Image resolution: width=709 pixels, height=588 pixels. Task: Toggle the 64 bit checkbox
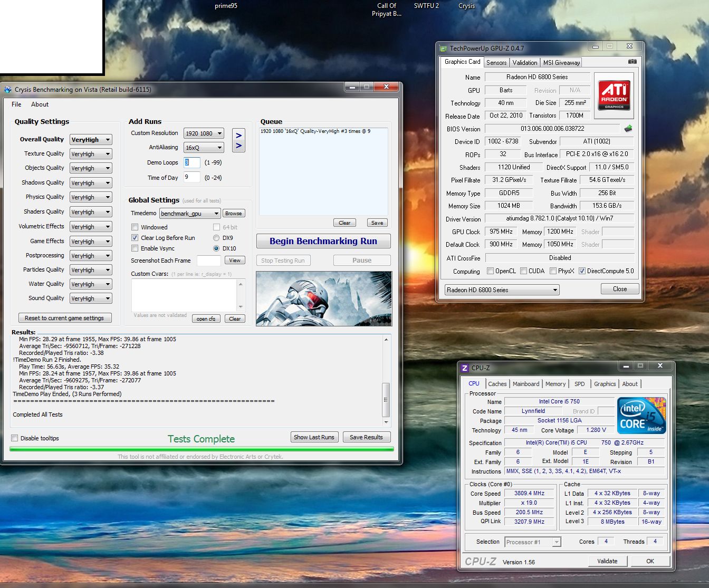click(x=216, y=227)
